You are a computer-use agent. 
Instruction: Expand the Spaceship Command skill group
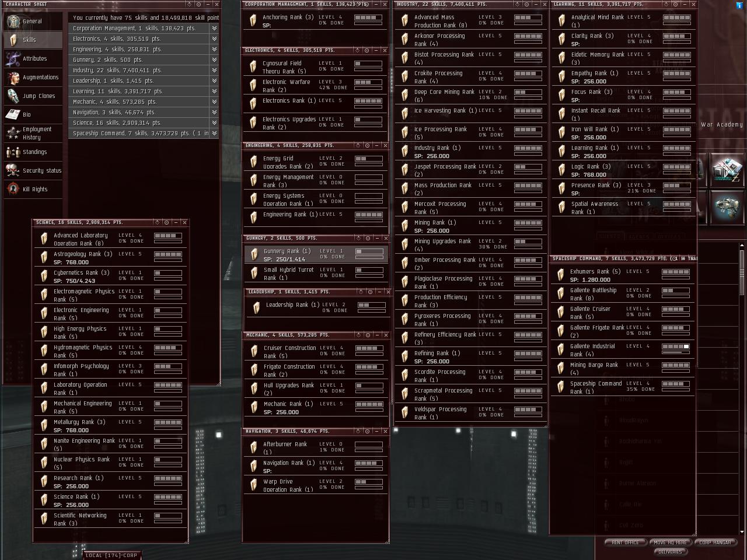pyautogui.click(x=214, y=133)
